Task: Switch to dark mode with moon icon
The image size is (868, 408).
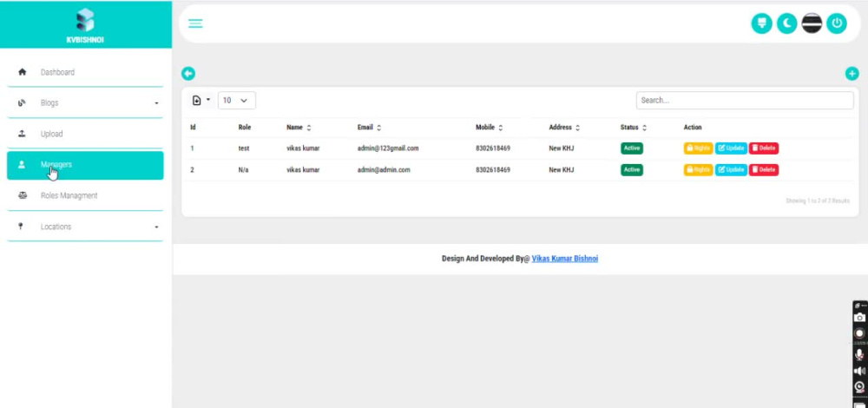Action: 786,23
